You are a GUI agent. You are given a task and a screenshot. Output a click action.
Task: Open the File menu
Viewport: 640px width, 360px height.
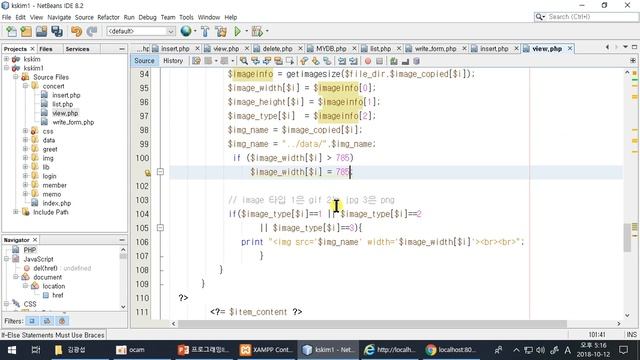coord(7,17)
